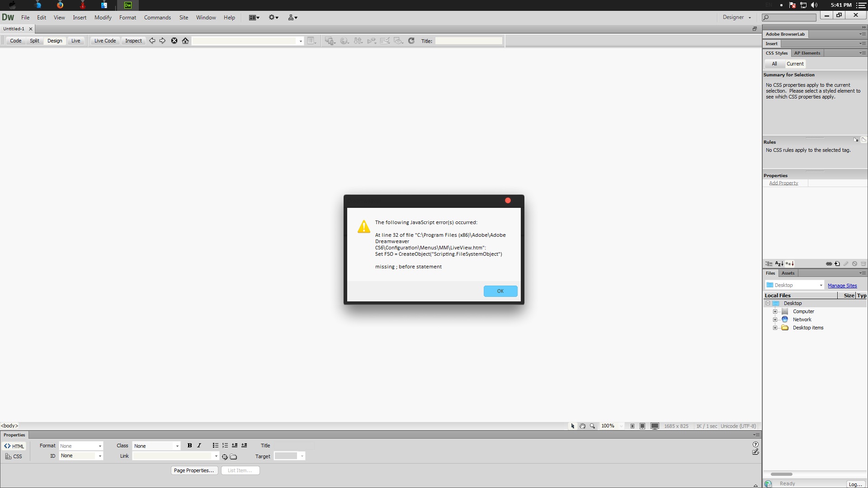Open the Class dropdown in Properties
This screenshot has height=488, width=868.
pos(156,446)
